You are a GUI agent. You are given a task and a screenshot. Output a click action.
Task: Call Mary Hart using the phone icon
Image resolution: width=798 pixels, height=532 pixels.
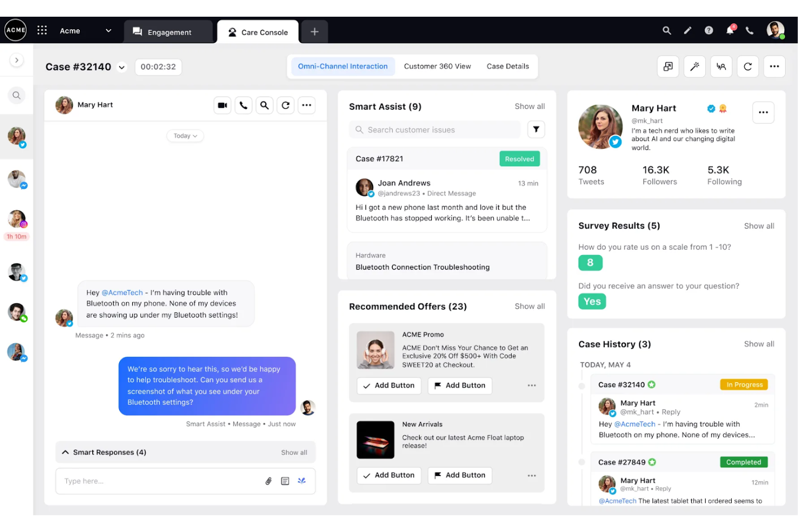pos(243,105)
